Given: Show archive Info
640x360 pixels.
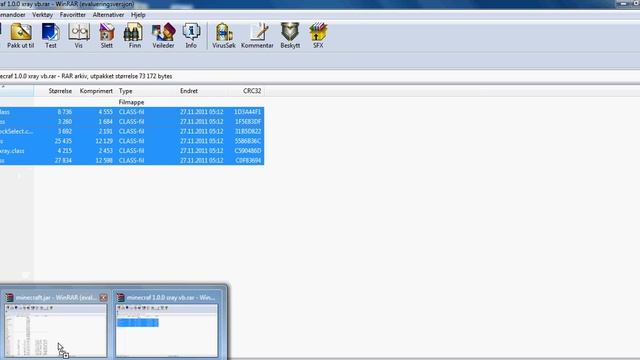Looking at the screenshot, I should coord(191,36).
